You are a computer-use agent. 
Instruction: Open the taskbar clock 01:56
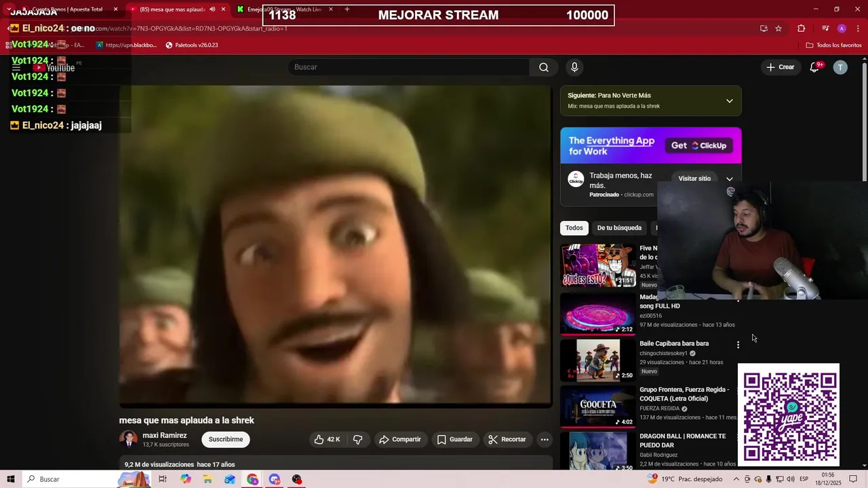coord(828,479)
